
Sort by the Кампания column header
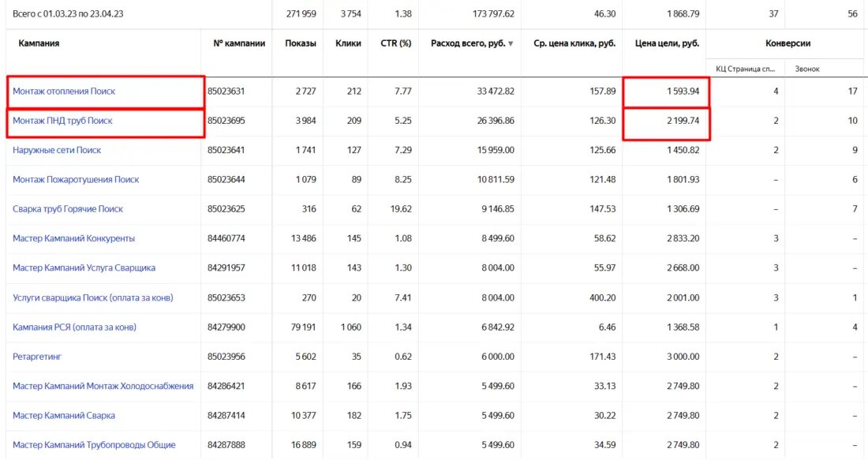(x=39, y=43)
